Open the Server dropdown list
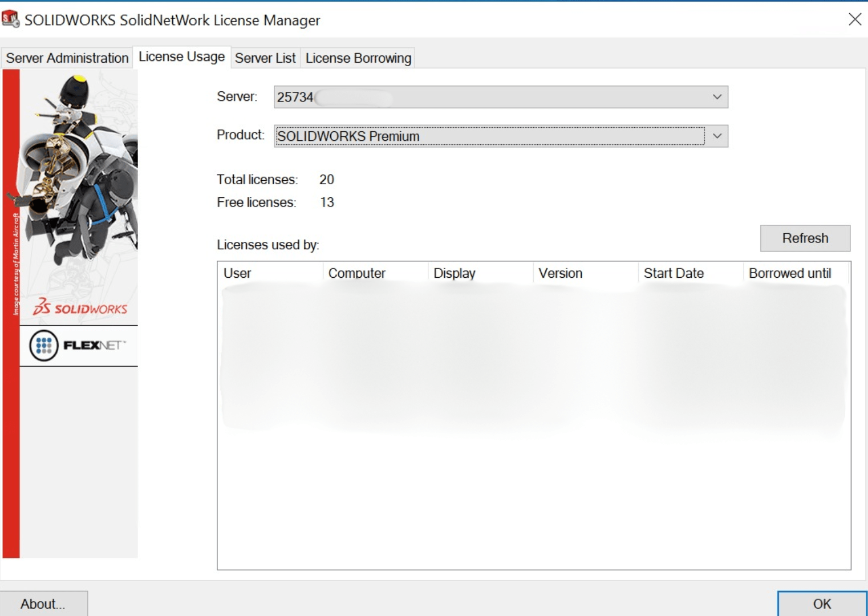The width and height of the screenshot is (868, 616). (x=717, y=96)
